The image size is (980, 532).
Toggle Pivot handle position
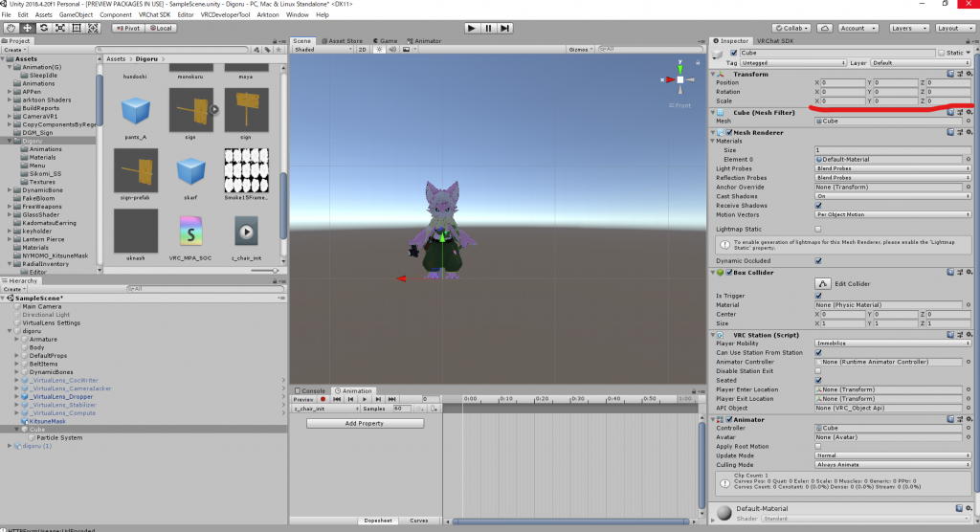click(128, 28)
